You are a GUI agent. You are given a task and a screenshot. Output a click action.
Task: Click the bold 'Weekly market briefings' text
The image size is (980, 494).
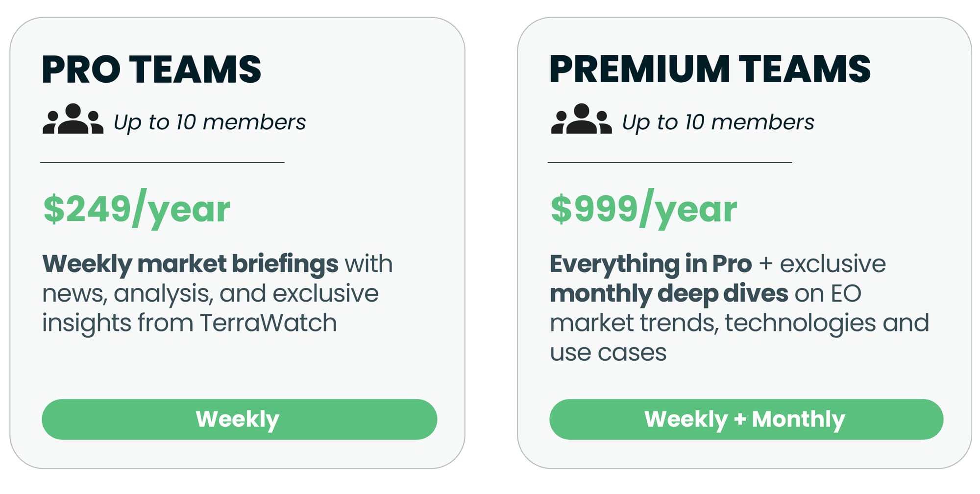(x=190, y=265)
